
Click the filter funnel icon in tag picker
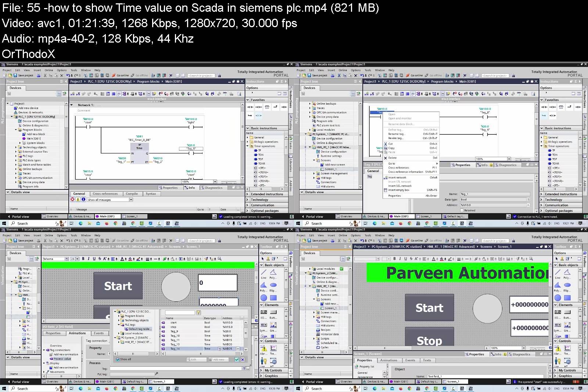(x=198, y=313)
